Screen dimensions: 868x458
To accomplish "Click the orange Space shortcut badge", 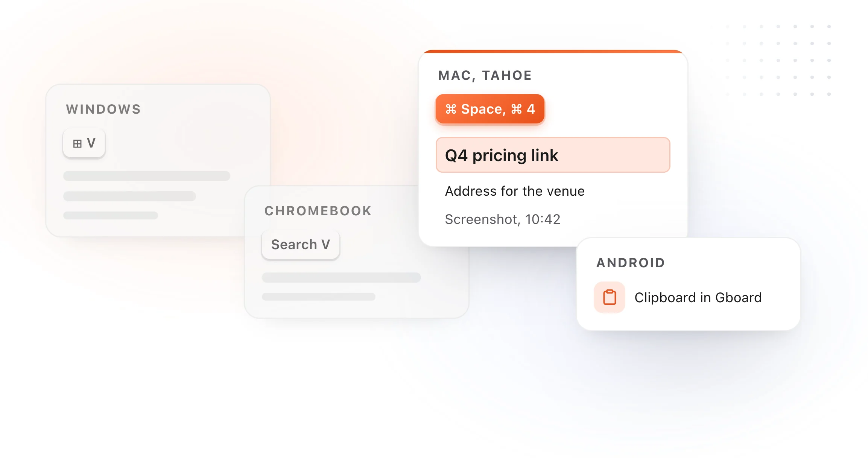I will click(x=490, y=109).
